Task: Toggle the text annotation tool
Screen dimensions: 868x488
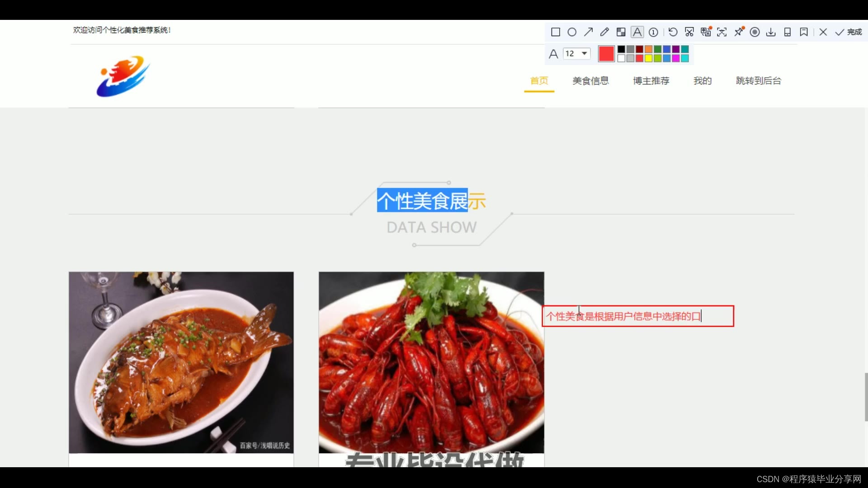Action: click(637, 32)
